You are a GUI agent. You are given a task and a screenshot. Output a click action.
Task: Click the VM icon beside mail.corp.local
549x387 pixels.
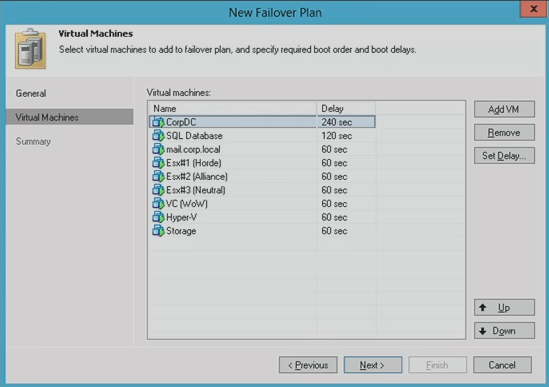[158, 150]
